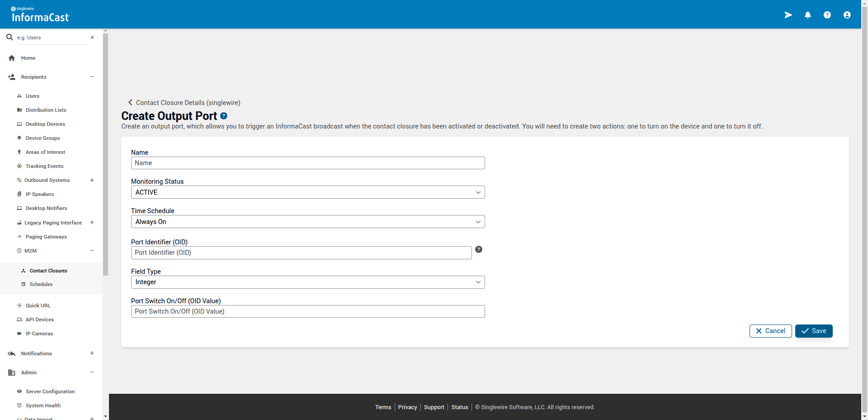Click help icon next to Port Identifier field
Viewport: 868px width, 420px height.
[x=478, y=249]
